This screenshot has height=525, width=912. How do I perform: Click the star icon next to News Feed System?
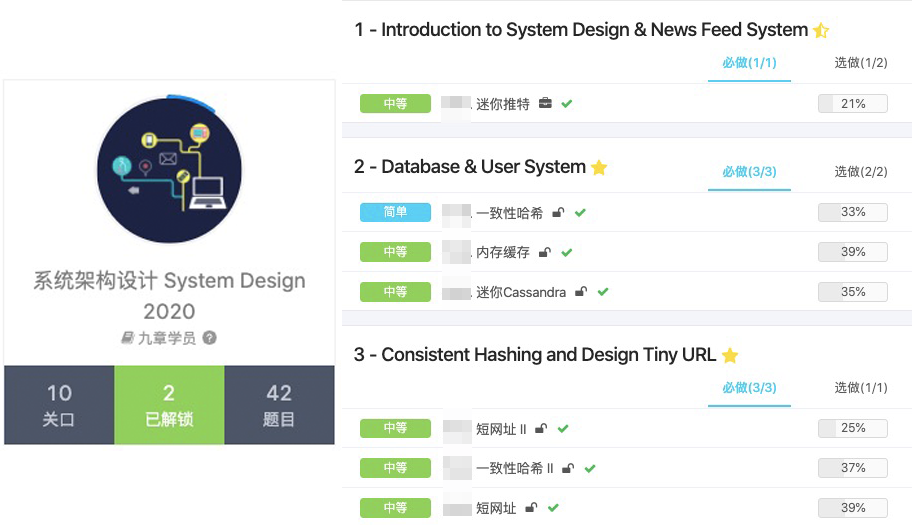click(x=821, y=30)
